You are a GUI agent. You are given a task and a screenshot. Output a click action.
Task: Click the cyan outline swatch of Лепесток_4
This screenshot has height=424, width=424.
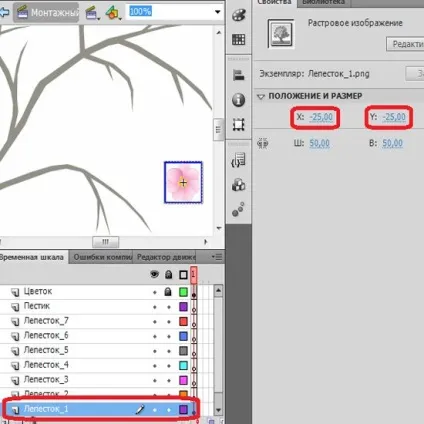pos(183,365)
